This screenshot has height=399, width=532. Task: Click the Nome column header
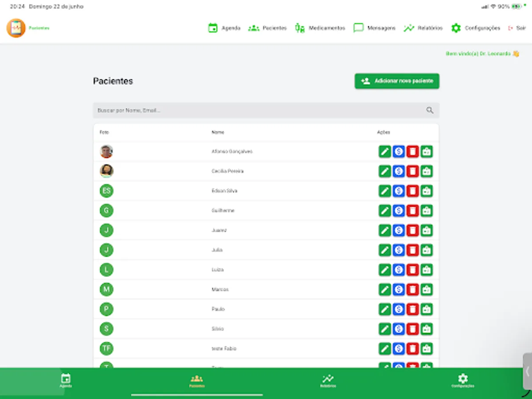(218, 132)
